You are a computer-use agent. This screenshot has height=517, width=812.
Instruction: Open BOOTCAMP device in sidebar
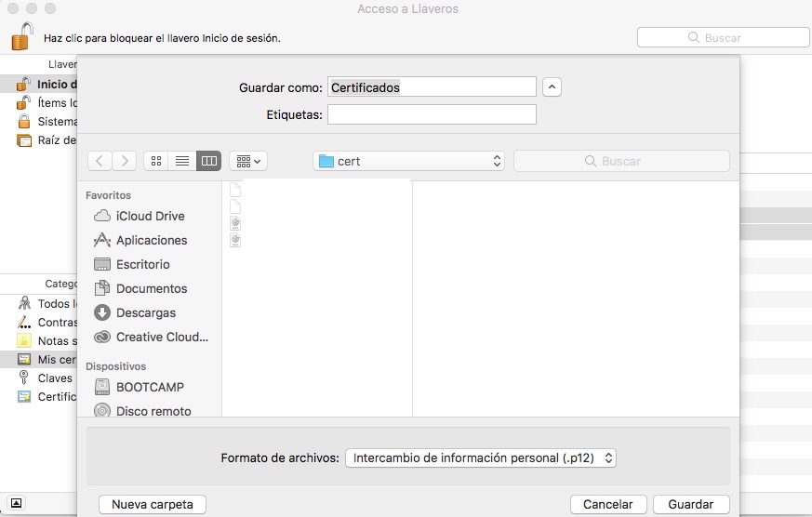(150, 387)
